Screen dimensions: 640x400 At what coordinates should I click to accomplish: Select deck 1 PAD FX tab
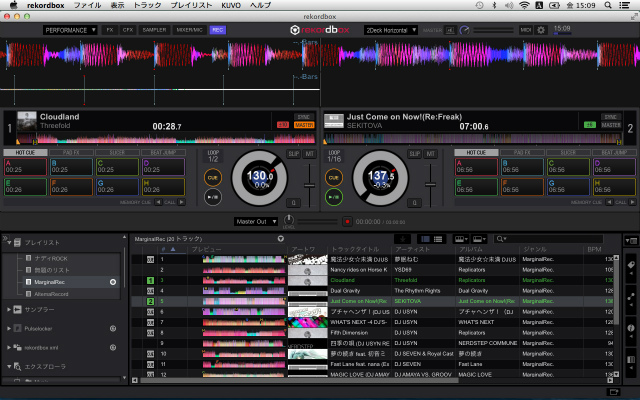[71, 152]
